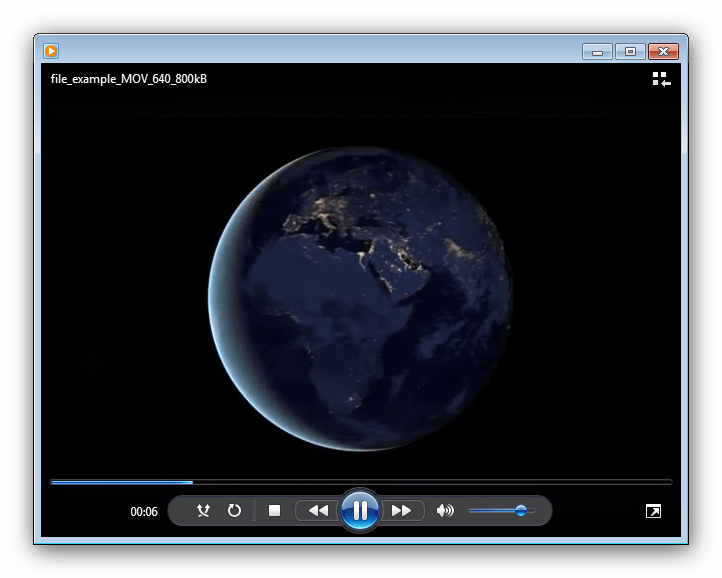The width and height of the screenshot is (722, 578).
Task: Minimize the media player window
Action: coord(597,52)
